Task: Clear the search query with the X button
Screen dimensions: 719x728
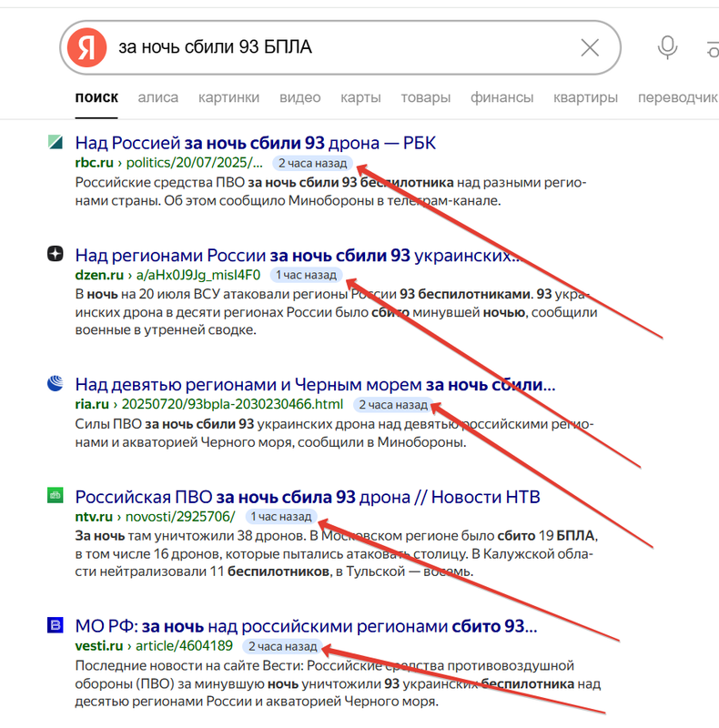Action: (590, 47)
